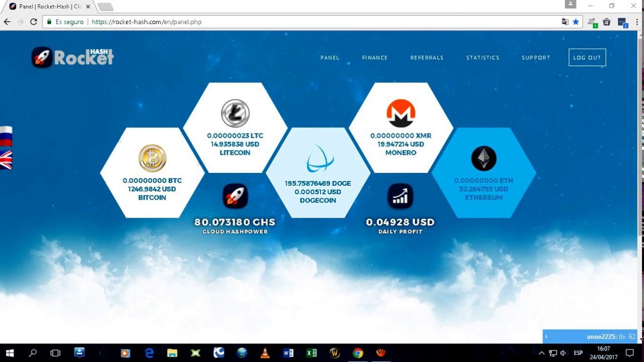Click the rocket Cloud Hashpower icon
Screen dimensions: 644x362
(x=235, y=196)
